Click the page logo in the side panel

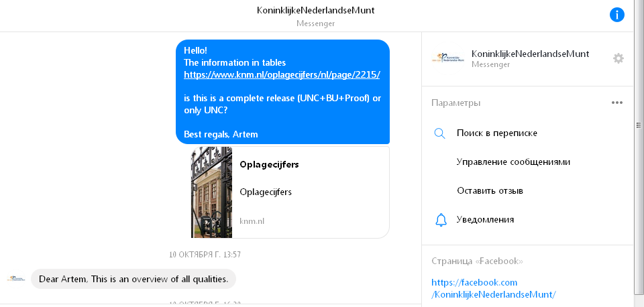pos(447,58)
